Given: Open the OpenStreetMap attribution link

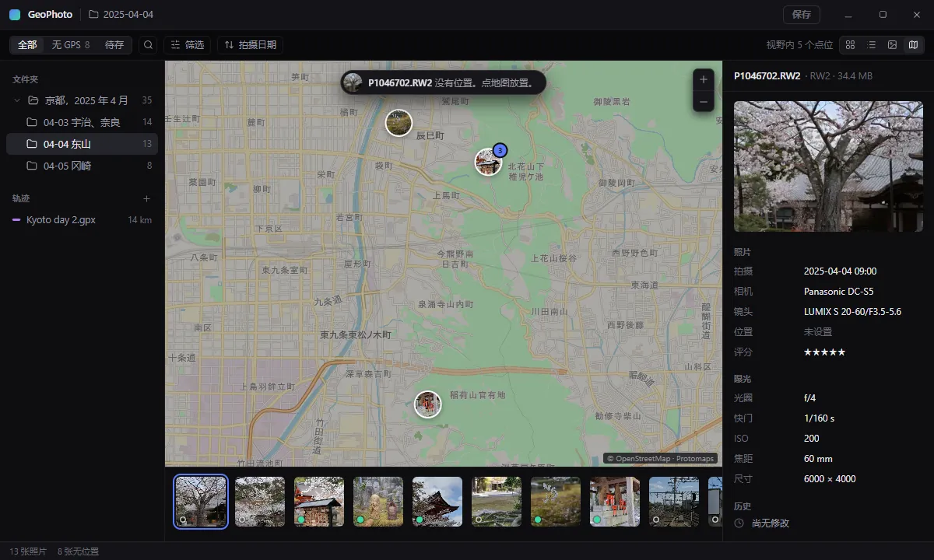Looking at the screenshot, I should (643, 459).
